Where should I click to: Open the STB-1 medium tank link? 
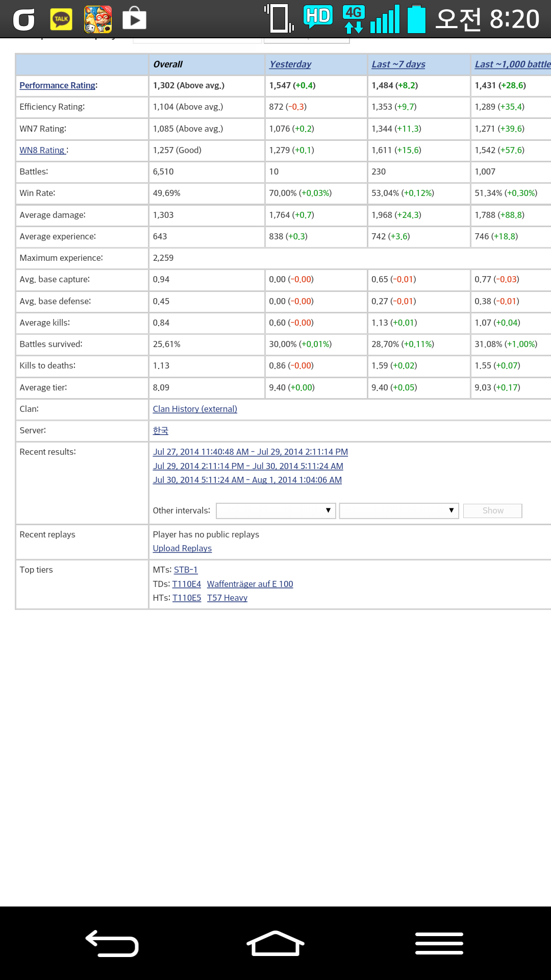click(x=186, y=570)
